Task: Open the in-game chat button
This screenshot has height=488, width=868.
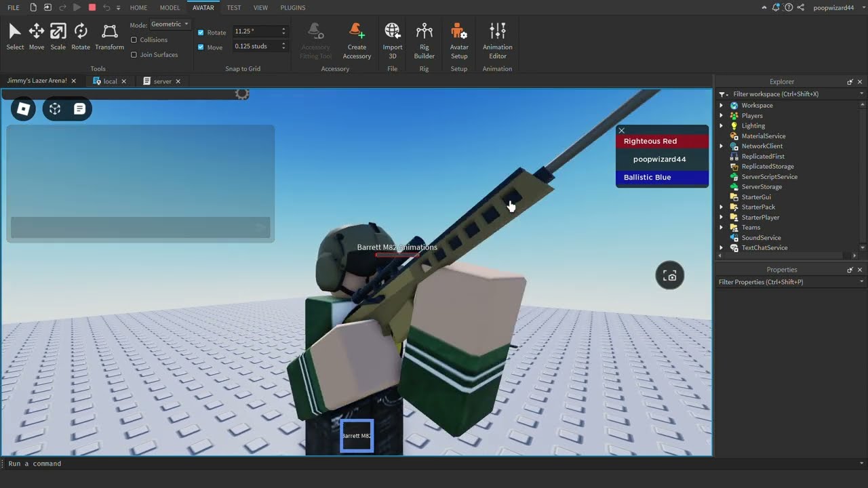Action: [x=79, y=108]
